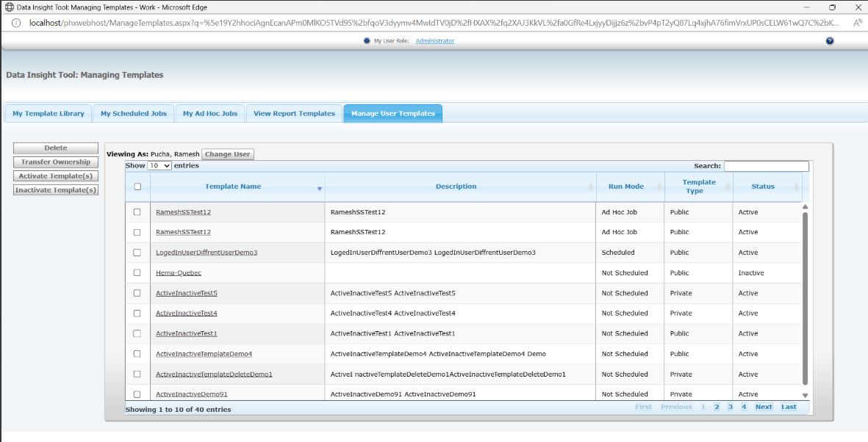Click the "Data Insight Tool: Managing Templates" page heading
This screenshot has width=868, height=442.
tap(85, 75)
